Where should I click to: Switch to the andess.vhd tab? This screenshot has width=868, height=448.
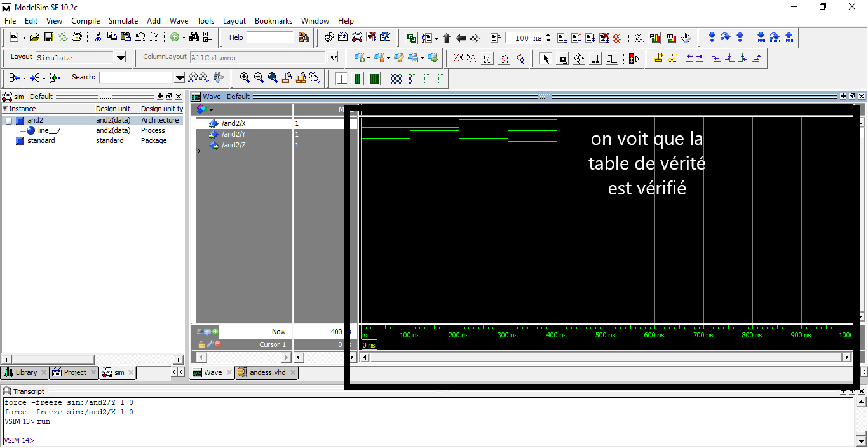pos(267,373)
